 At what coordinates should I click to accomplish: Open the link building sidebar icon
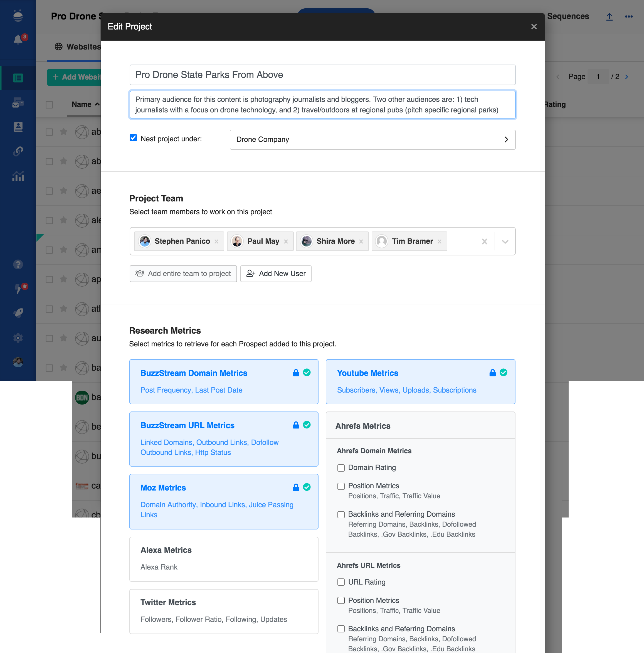[18, 151]
